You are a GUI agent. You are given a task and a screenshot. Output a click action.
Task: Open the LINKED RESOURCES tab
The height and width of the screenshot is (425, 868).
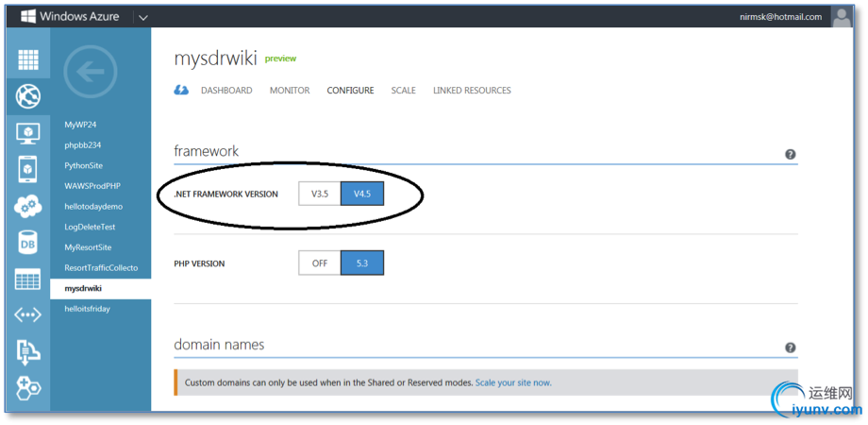pos(472,91)
